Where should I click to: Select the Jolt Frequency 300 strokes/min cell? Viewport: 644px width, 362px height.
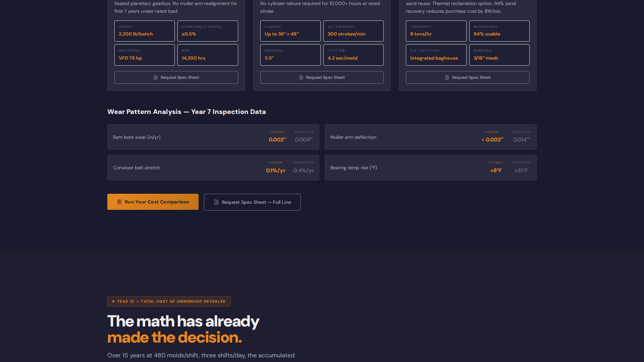[x=353, y=31]
